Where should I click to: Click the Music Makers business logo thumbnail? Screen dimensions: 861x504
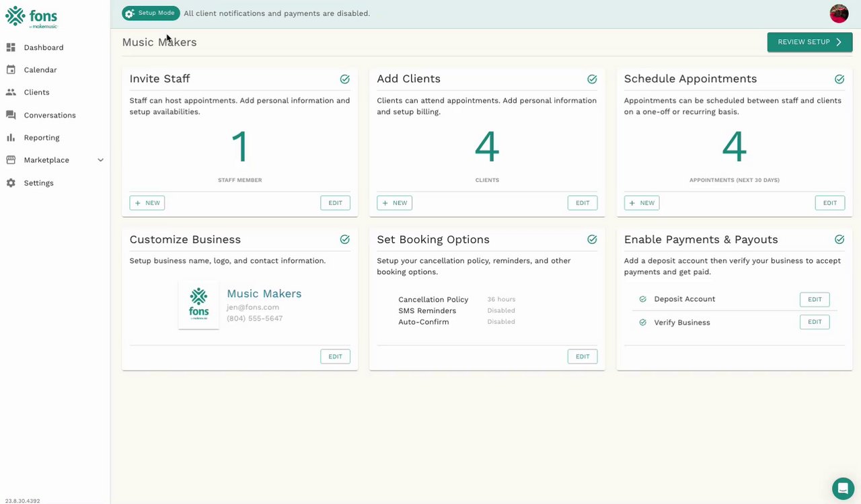[x=198, y=304]
